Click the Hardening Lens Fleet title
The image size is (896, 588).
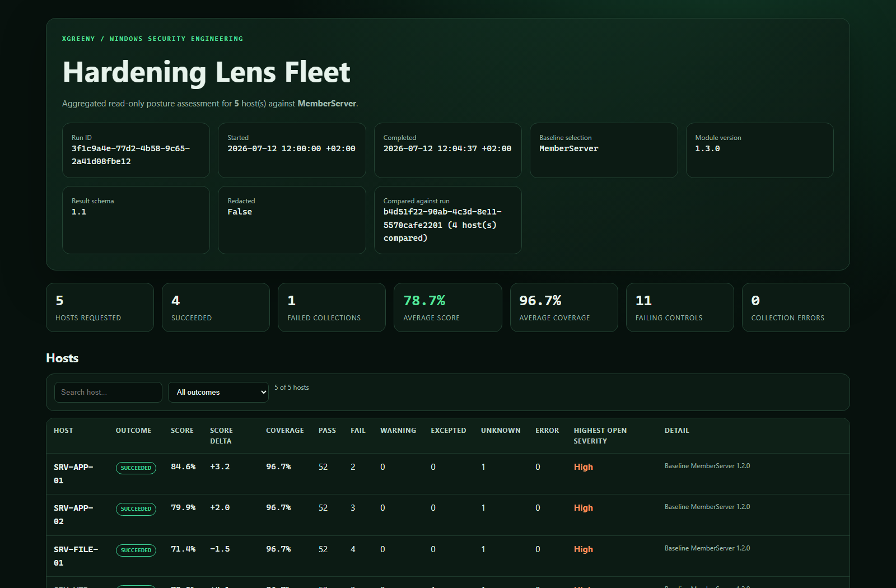point(207,72)
